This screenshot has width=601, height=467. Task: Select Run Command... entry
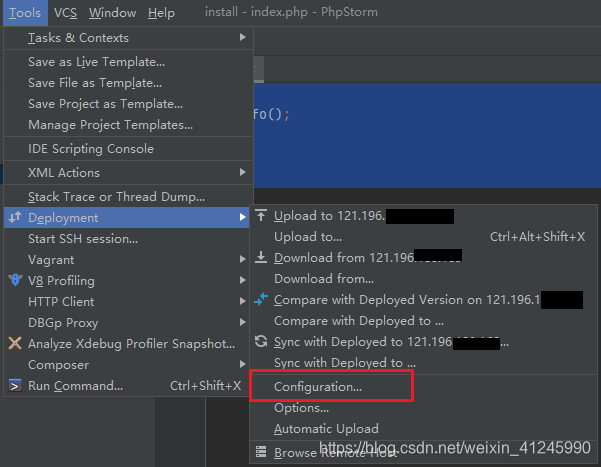pyautogui.click(x=128, y=386)
